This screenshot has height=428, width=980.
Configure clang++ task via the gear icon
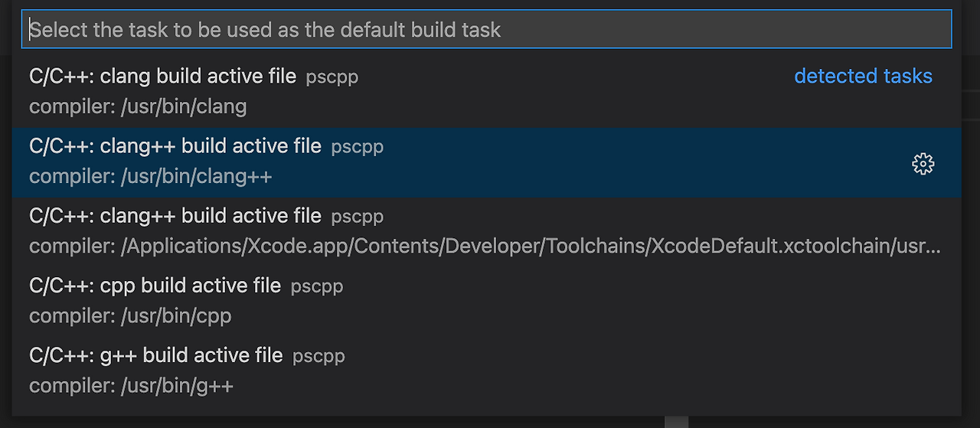[923, 164]
